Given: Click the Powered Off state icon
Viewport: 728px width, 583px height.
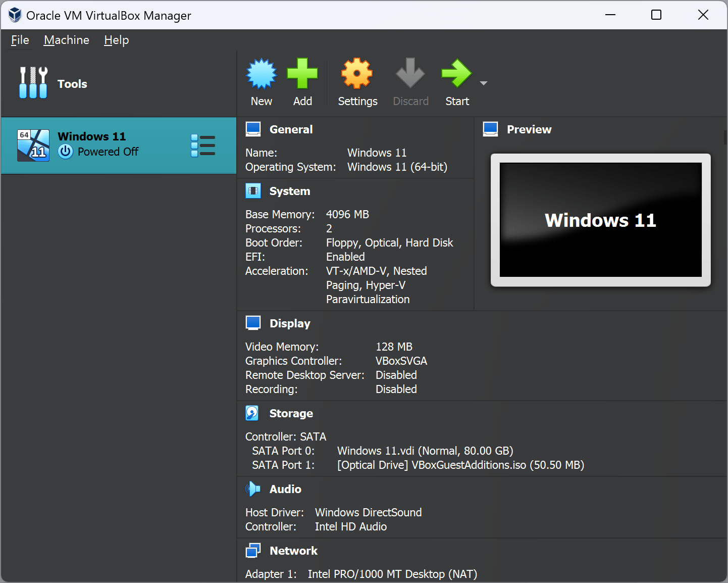Looking at the screenshot, I should click(66, 152).
